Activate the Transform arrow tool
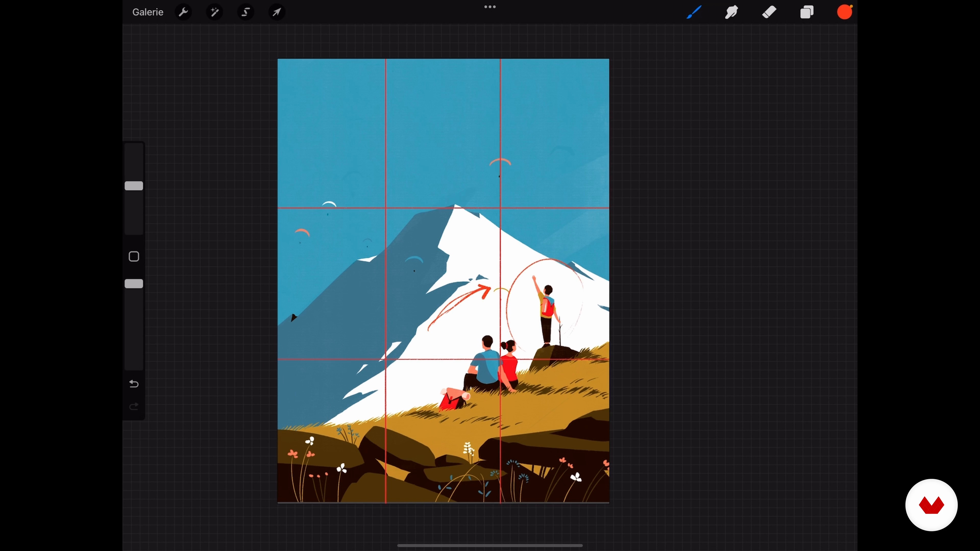980x551 pixels. pos(277,12)
